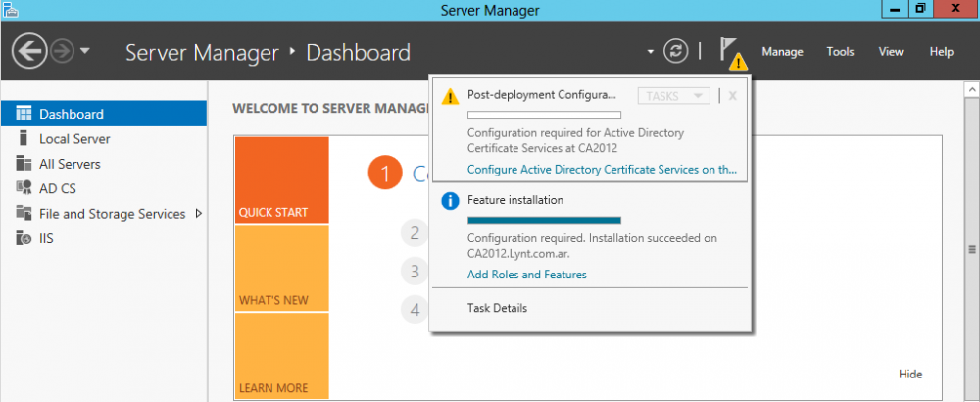
Task: Click the Dashboard grid icon
Action: tap(24, 113)
